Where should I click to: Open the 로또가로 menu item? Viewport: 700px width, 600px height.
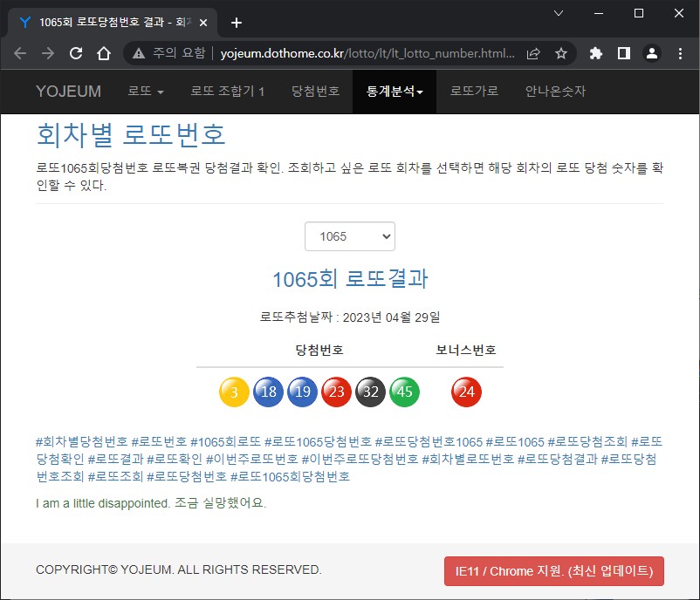pyautogui.click(x=474, y=92)
